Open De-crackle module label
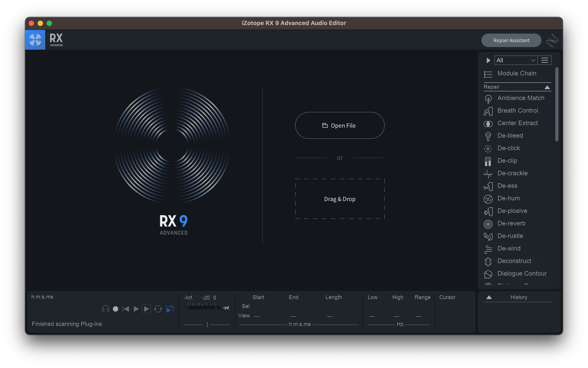Image resolution: width=588 pixels, height=368 pixels. click(513, 173)
